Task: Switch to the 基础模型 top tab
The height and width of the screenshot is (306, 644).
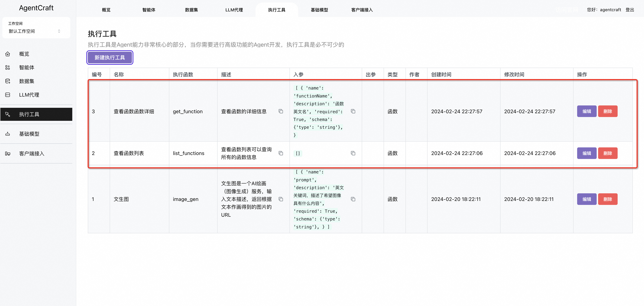Action: pos(319,10)
